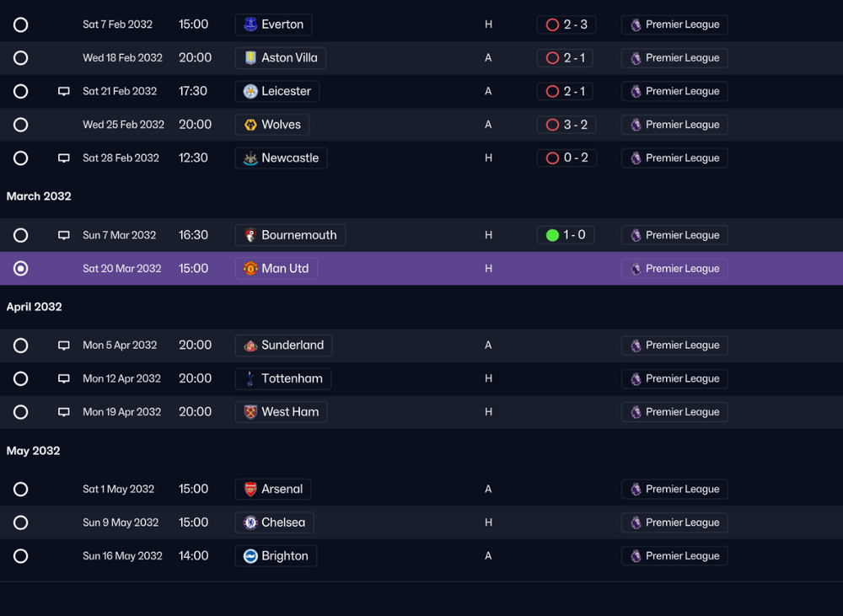The width and height of the screenshot is (843, 616).
Task: Open the 1 - 0 Bournemouth result
Action: pos(566,235)
